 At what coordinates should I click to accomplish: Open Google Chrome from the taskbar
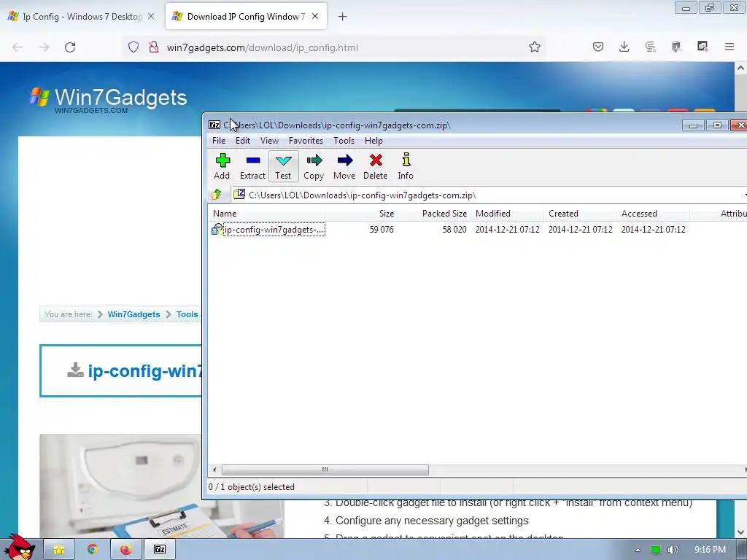[x=93, y=550]
